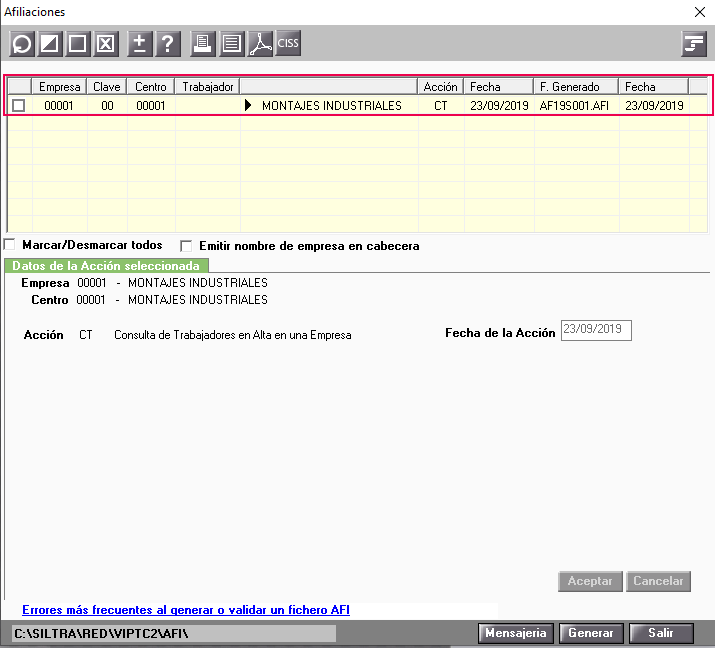
Task: Tick the checkbox of row 00001
Action: [x=19, y=106]
